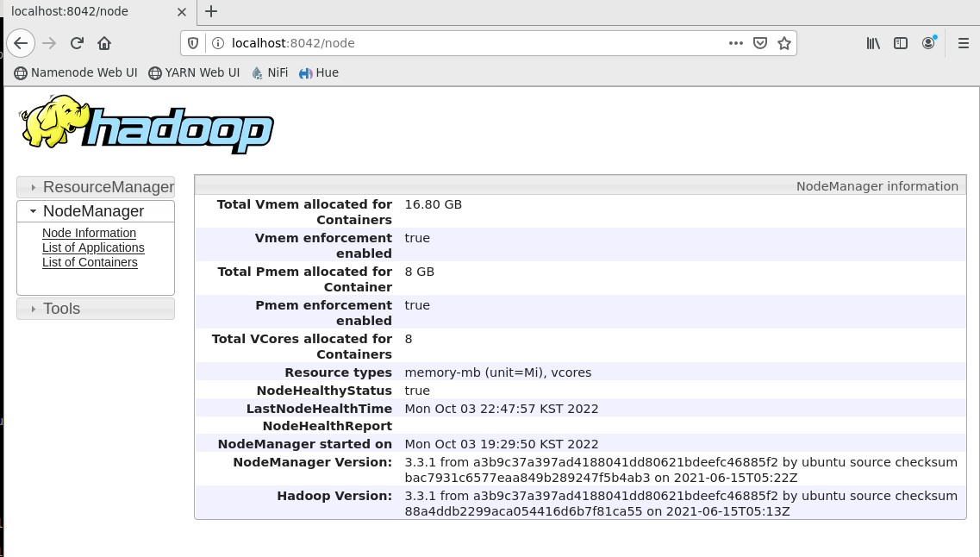This screenshot has width=980, height=557.
Task: Open the NiFi bookmark
Action: tap(270, 72)
